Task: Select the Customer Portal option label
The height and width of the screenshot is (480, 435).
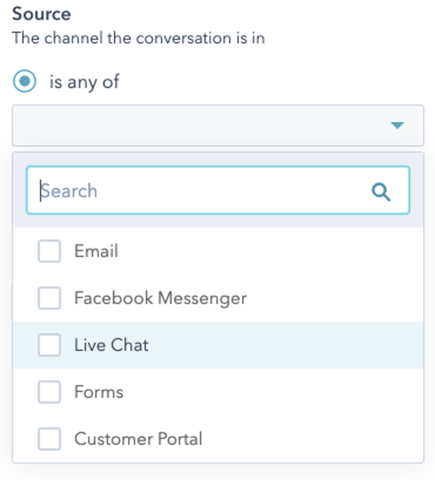Action: coord(138,439)
